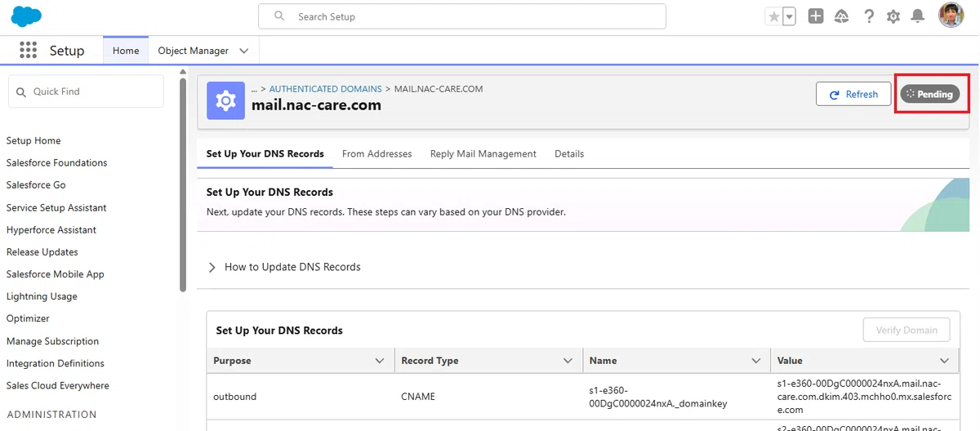980x431 pixels.
Task: Click the breadcrumb ellipsis
Action: pyautogui.click(x=254, y=88)
